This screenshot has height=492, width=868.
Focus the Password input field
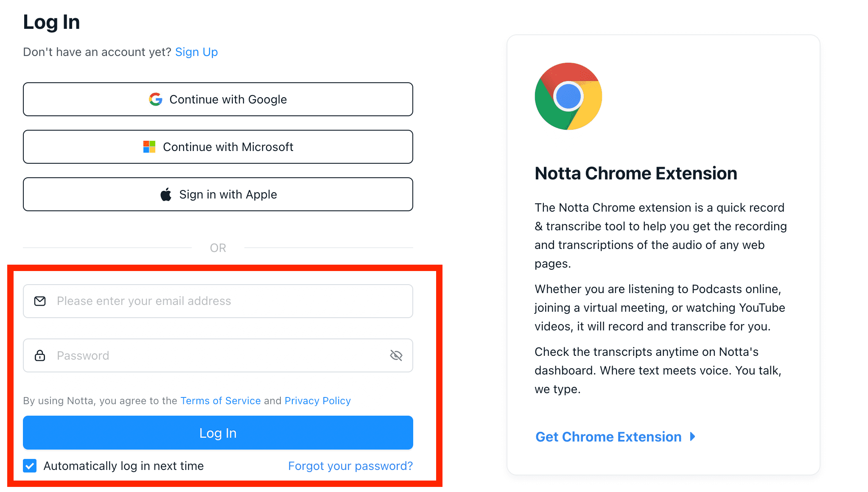coord(218,355)
